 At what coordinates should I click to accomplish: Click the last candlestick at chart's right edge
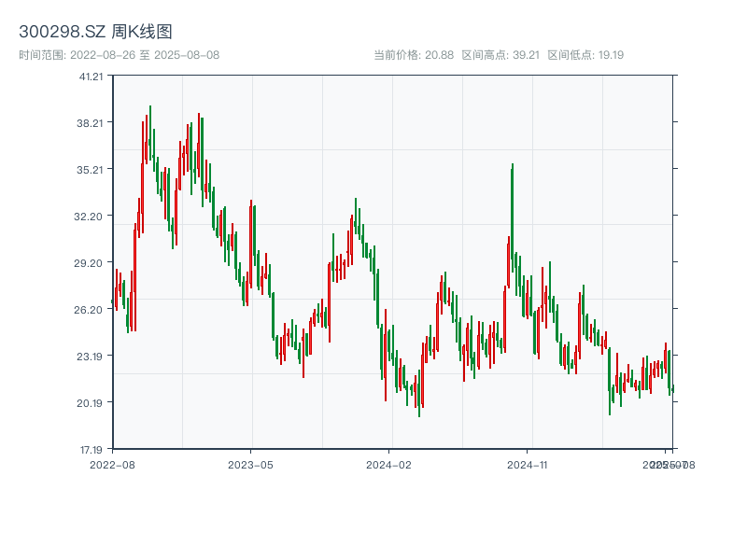pyautogui.click(x=671, y=388)
